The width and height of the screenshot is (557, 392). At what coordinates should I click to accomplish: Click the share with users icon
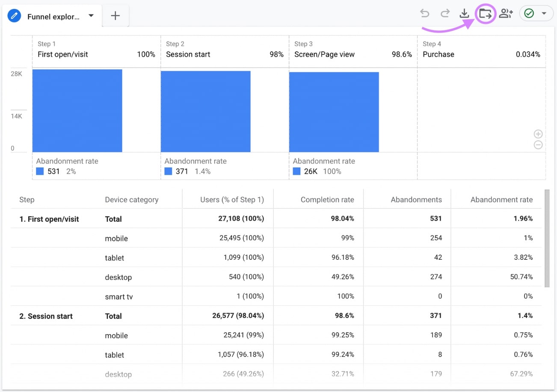pyautogui.click(x=506, y=13)
